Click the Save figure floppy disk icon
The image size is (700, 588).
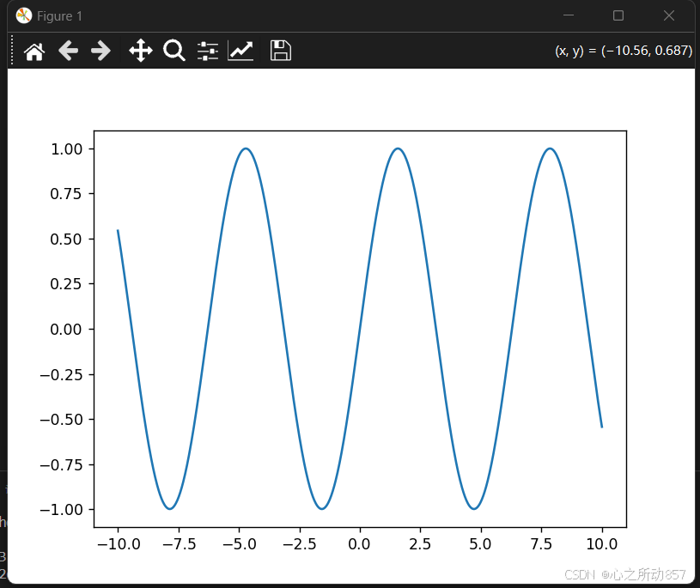[280, 51]
